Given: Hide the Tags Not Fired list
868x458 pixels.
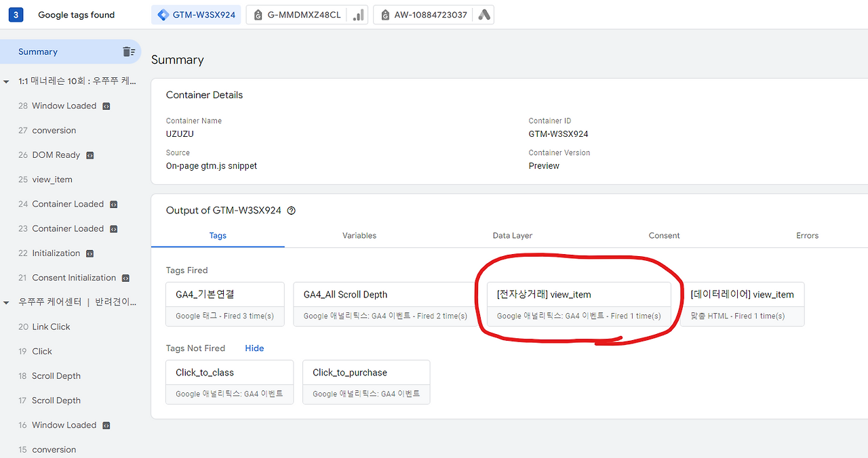Looking at the screenshot, I should pyautogui.click(x=254, y=348).
